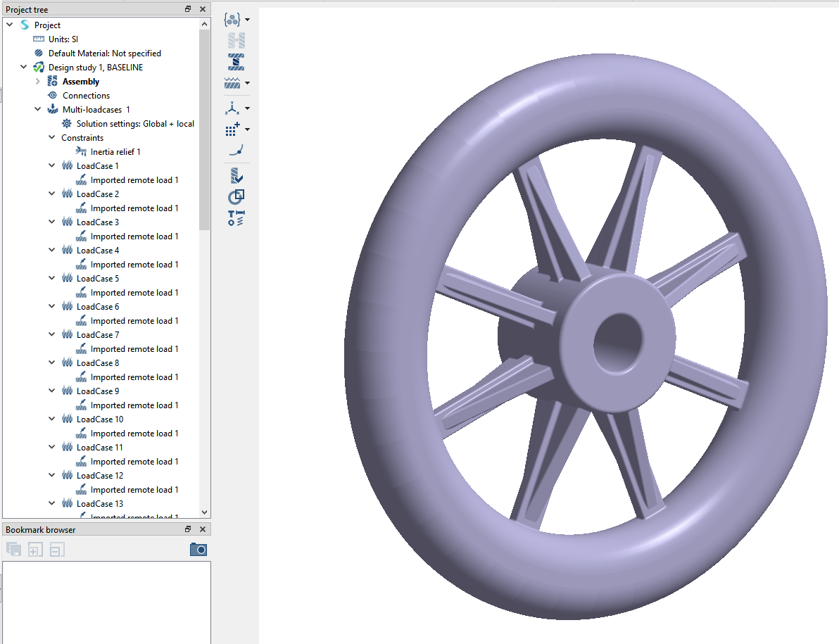Click the dotted grid with plus icon
This screenshot has height=644, width=839.
232,130
